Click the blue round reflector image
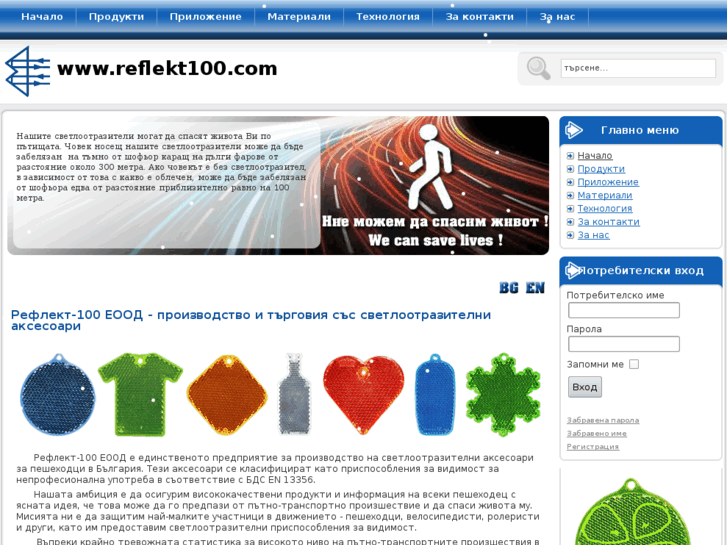 tap(57, 395)
